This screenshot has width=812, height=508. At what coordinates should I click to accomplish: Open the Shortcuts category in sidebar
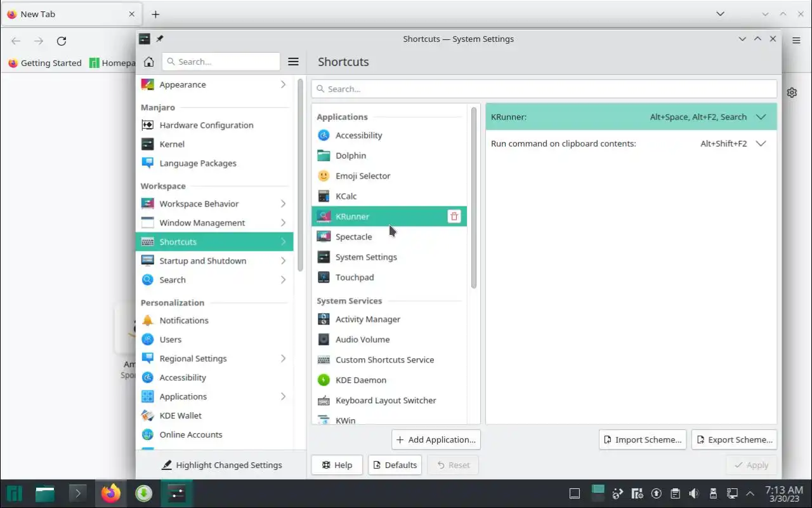(214, 242)
